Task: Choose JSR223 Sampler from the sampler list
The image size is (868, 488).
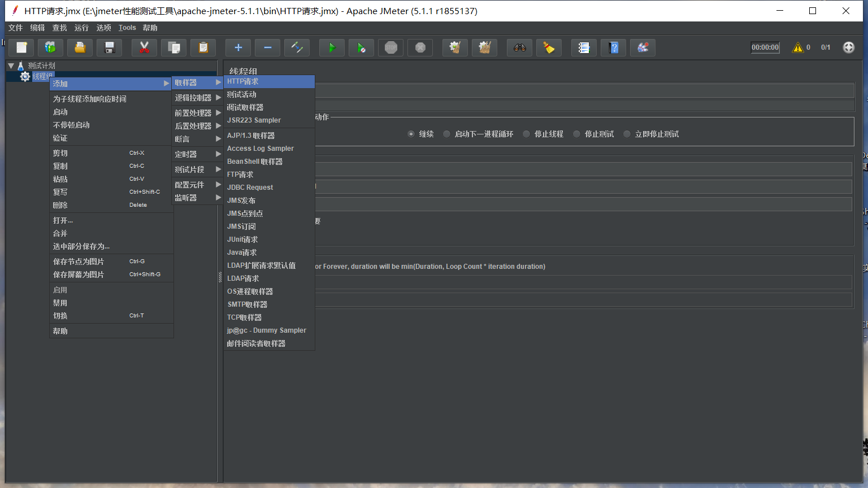Action: [270, 120]
